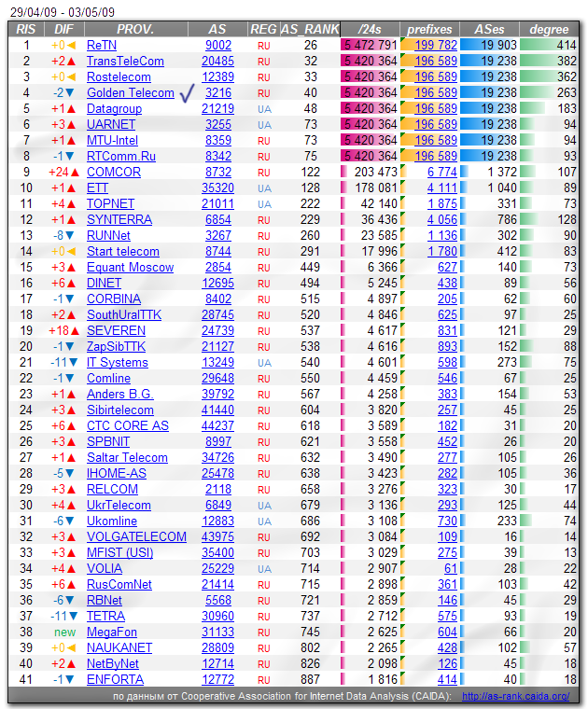Click the REG column header
Viewport: 588px width, 709px height.
[264, 29]
